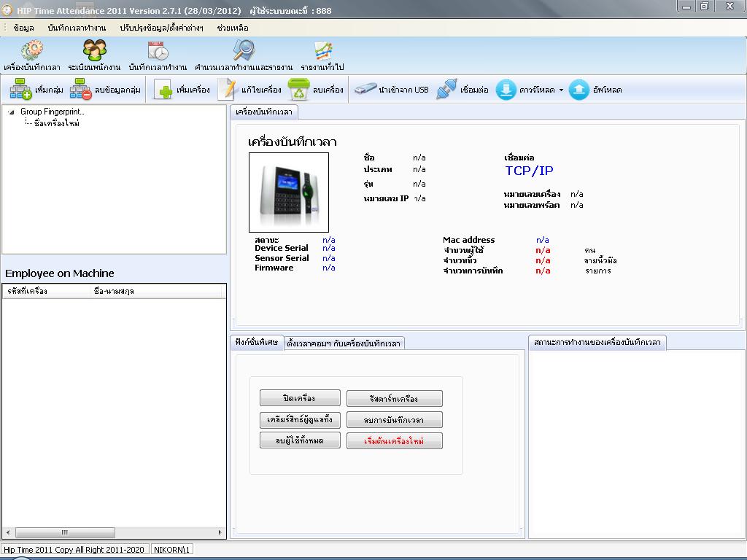Click the ปิดเครื่อง button

(300, 398)
